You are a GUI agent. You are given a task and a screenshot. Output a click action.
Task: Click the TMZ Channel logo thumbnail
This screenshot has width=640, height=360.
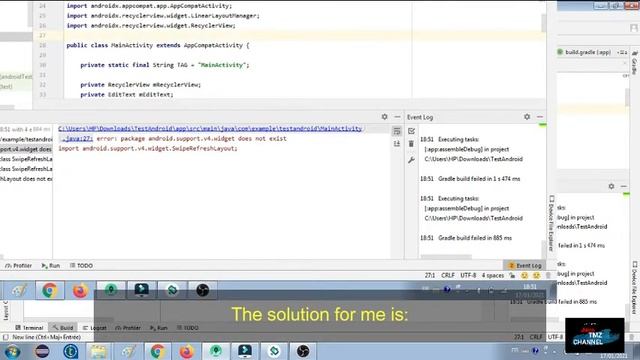pos(595,336)
